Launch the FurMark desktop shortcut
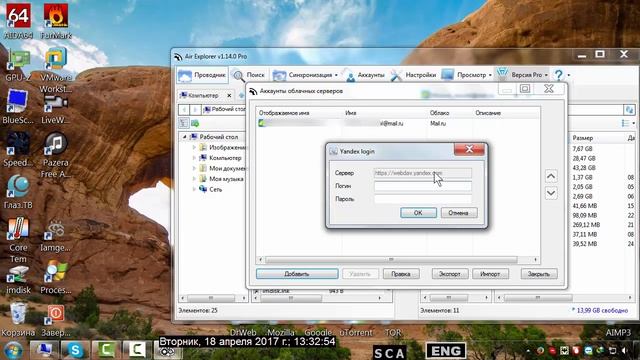 (x=56, y=21)
